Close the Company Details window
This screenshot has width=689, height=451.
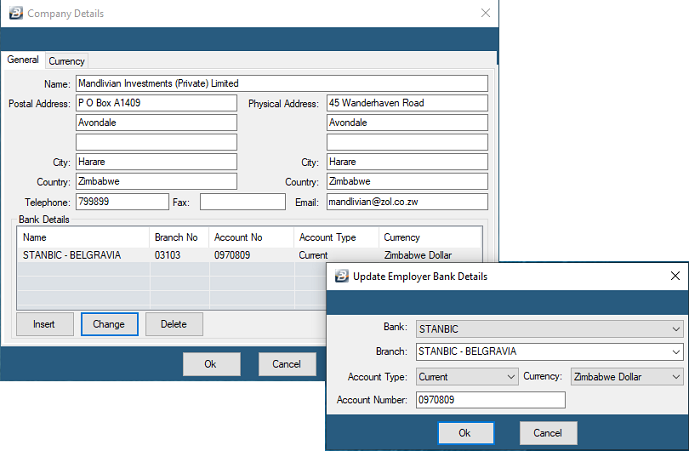click(x=485, y=13)
